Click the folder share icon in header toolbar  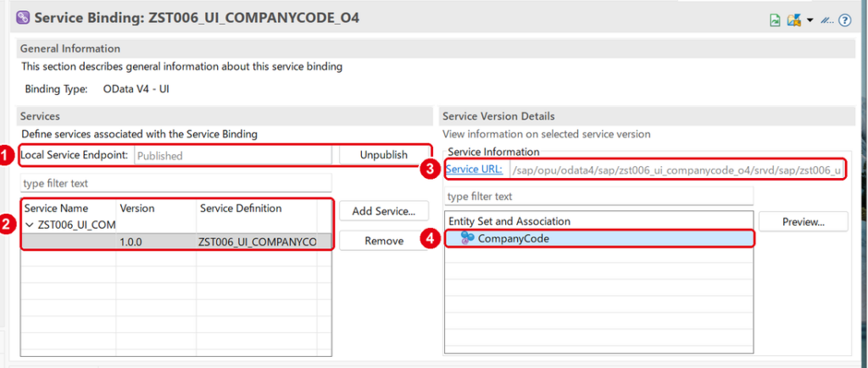(795, 20)
